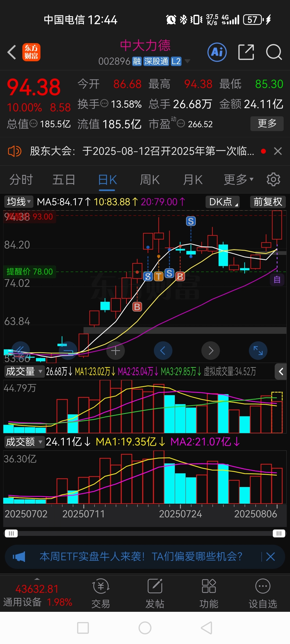The width and height of the screenshot is (290, 644).
Task: Tap the share/export icon
Action: pyautogui.click(x=246, y=52)
